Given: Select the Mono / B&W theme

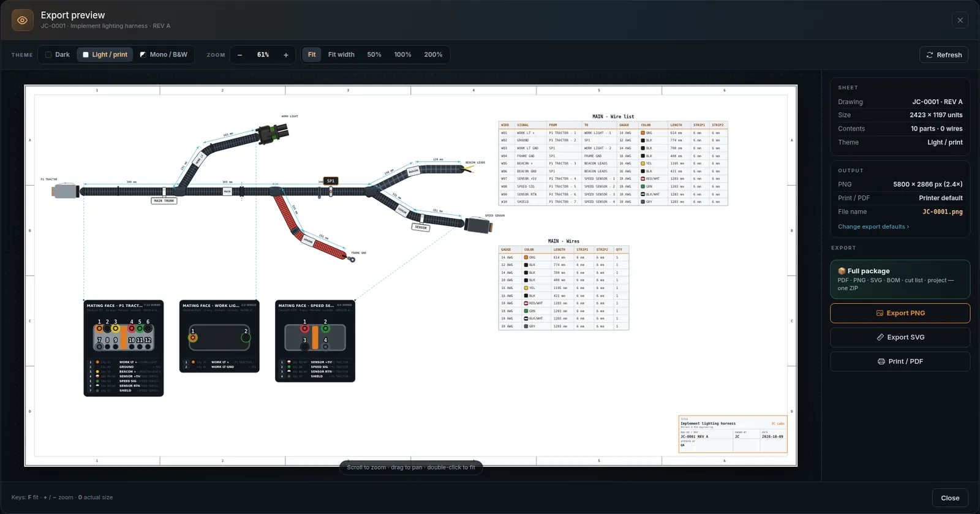Looking at the screenshot, I should pos(164,55).
